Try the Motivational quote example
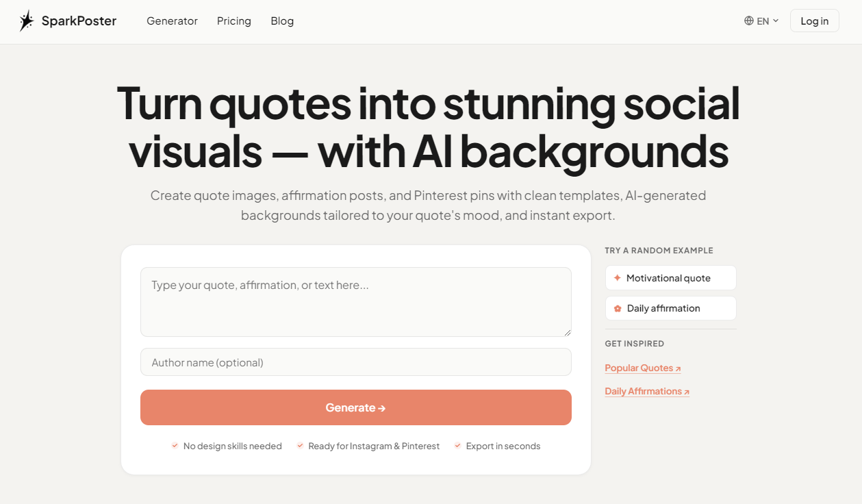The image size is (862, 504). coord(670,277)
